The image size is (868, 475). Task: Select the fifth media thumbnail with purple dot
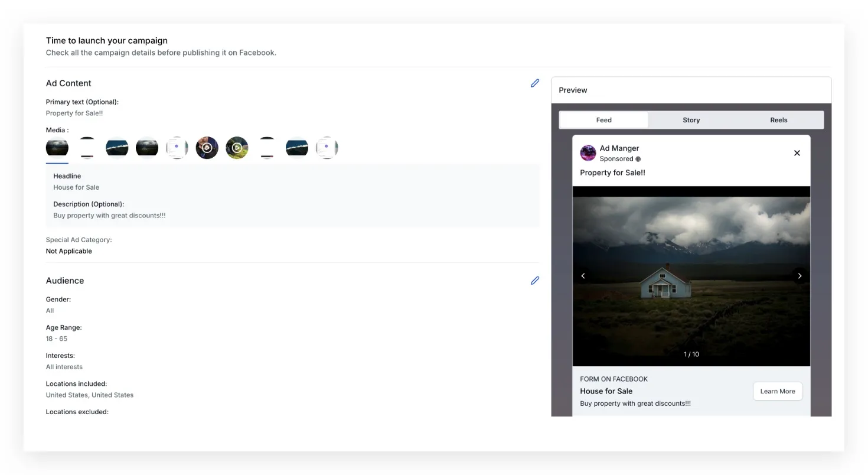coord(177,148)
